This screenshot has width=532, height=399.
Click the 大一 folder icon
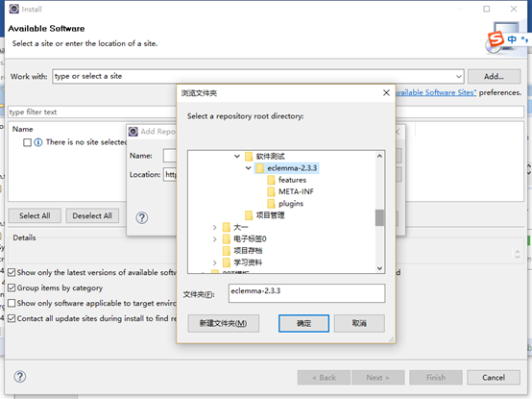pyautogui.click(x=227, y=227)
